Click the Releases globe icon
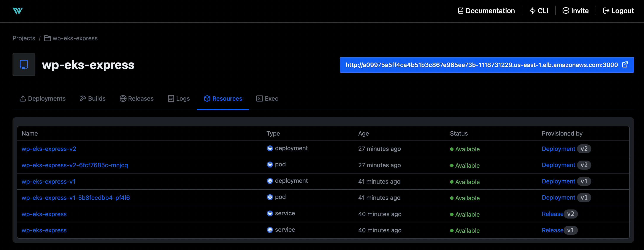The image size is (644, 250). [123, 98]
